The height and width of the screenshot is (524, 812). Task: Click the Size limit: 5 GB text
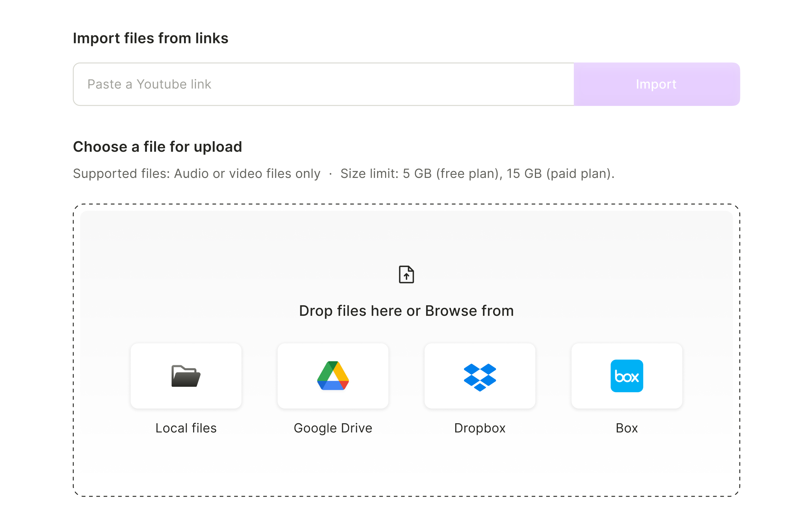pyautogui.click(x=477, y=174)
